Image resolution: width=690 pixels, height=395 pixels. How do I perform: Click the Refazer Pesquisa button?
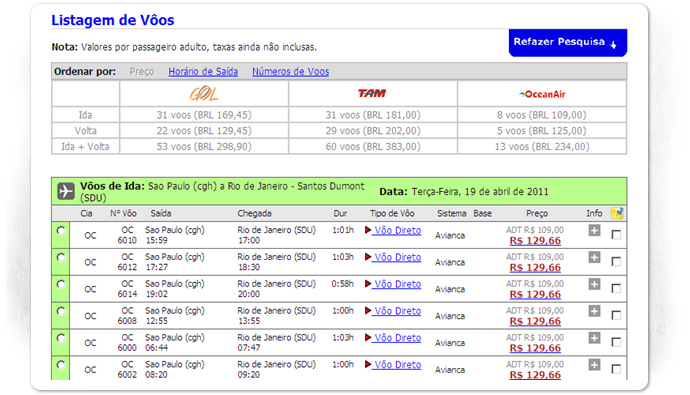[x=568, y=43]
